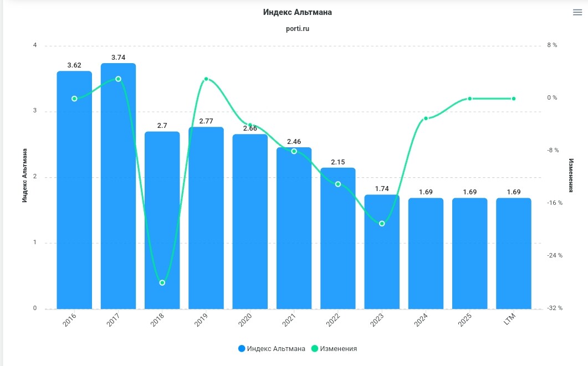Click the 2018 bar labeled 2.7
This screenshot has height=366, width=588.
(162, 221)
